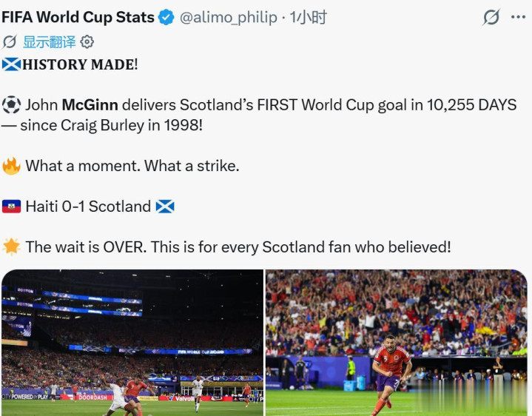Click the 显示翻译 translate link
Viewport: 532px width, 416px height.
tap(49, 42)
